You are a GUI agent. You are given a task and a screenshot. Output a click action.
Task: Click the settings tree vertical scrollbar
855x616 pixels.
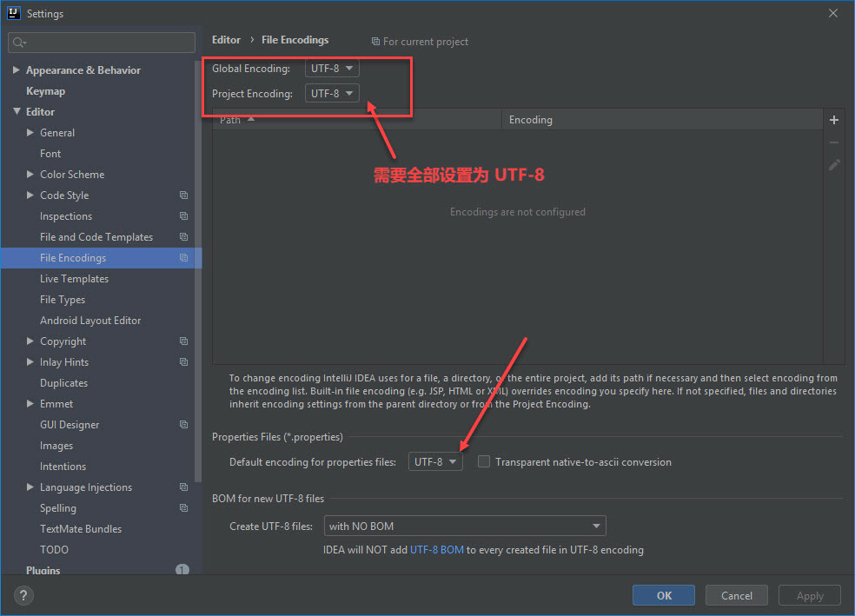pyautogui.click(x=198, y=271)
